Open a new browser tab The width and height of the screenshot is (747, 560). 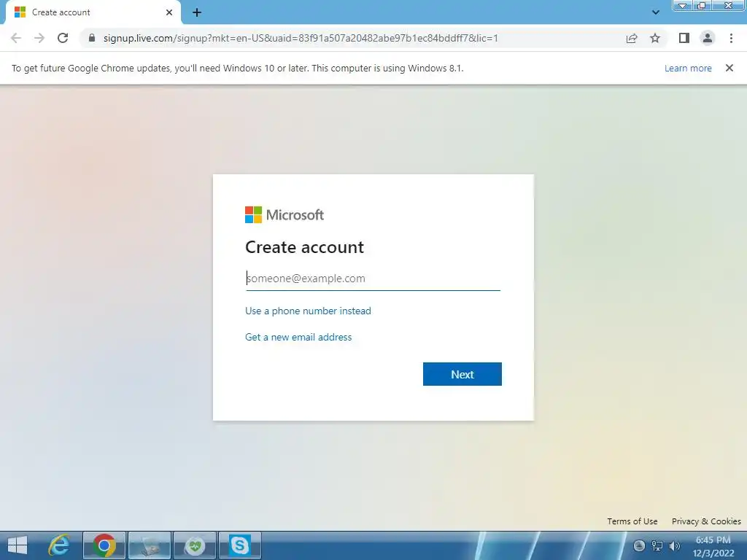tap(197, 12)
